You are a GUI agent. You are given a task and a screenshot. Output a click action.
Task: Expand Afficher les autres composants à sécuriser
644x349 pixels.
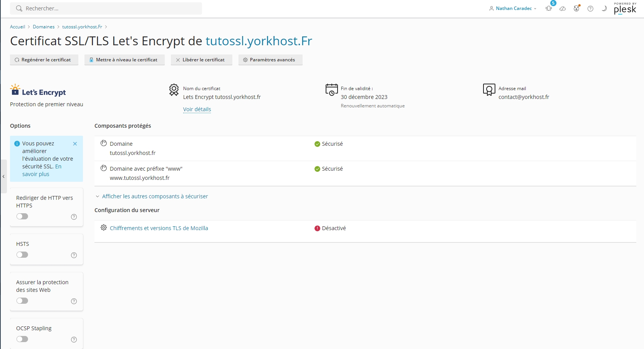pos(154,196)
